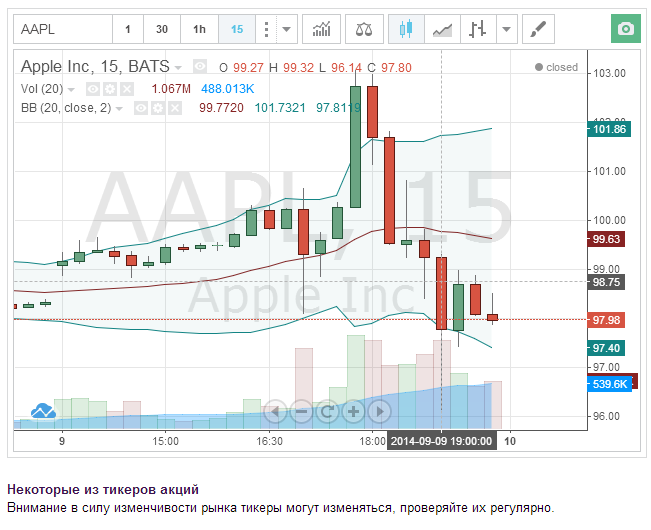Click the 97.98 last price label
This screenshot has width=651, height=530.
point(606,320)
